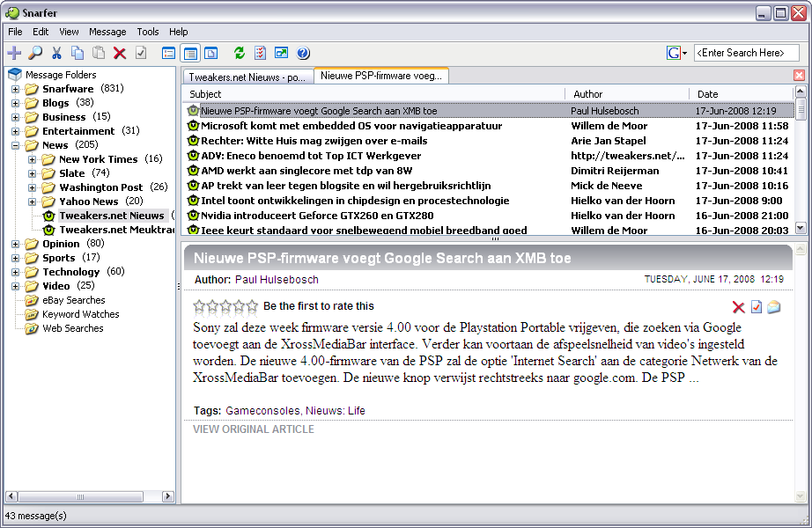Expand the Technology folder in the tree
This screenshot has width=812, height=528.
[15, 272]
